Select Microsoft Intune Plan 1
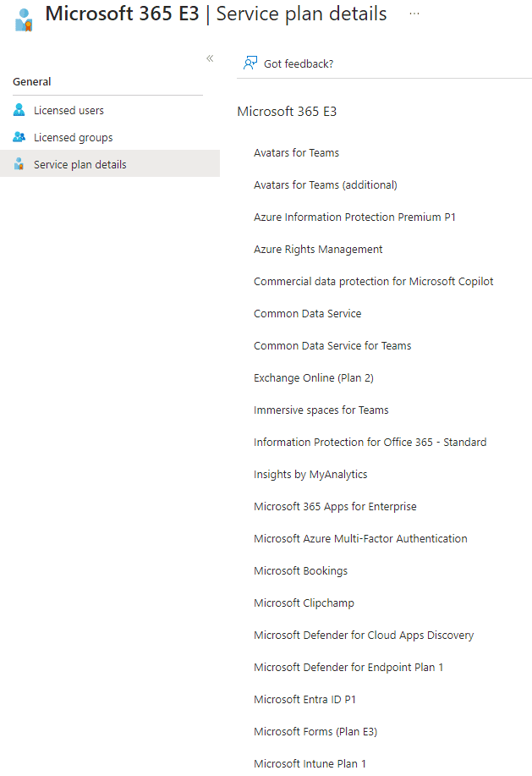The height and width of the screenshot is (776, 532). (310, 764)
